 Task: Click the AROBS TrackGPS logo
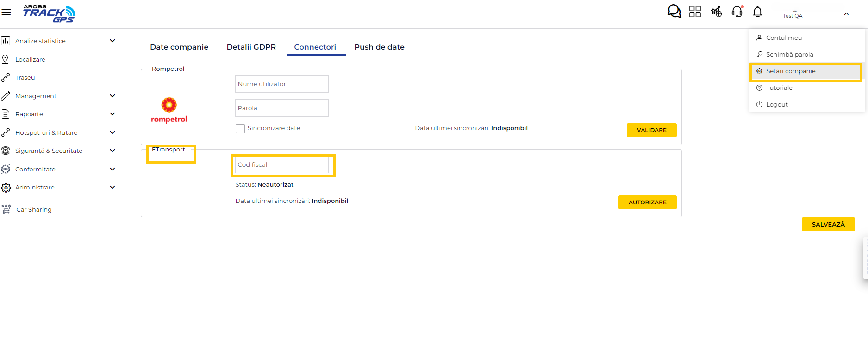pyautogui.click(x=49, y=13)
